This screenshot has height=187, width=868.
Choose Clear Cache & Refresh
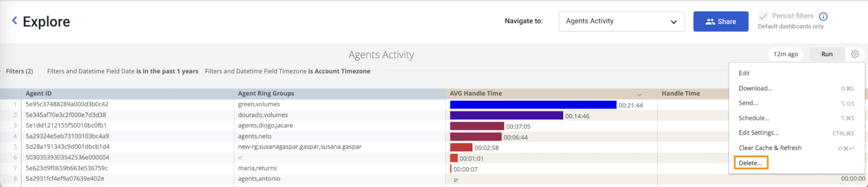(x=770, y=148)
